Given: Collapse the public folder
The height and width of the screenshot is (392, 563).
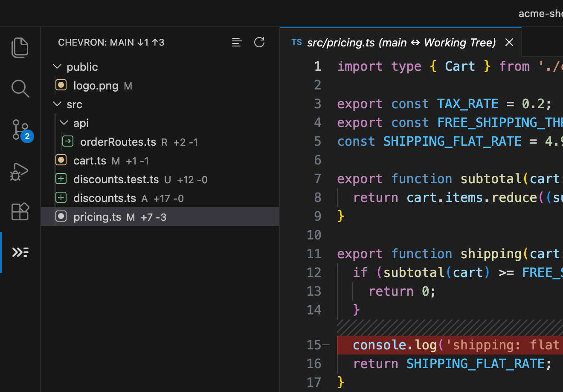Looking at the screenshot, I should pyautogui.click(x=57, y=66).
